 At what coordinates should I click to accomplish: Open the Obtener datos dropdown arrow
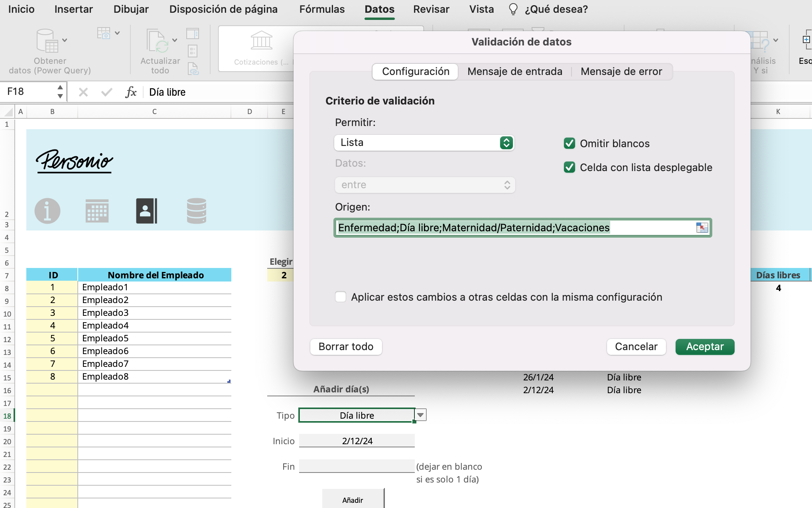pyautogui.click(x=65, y=40)
